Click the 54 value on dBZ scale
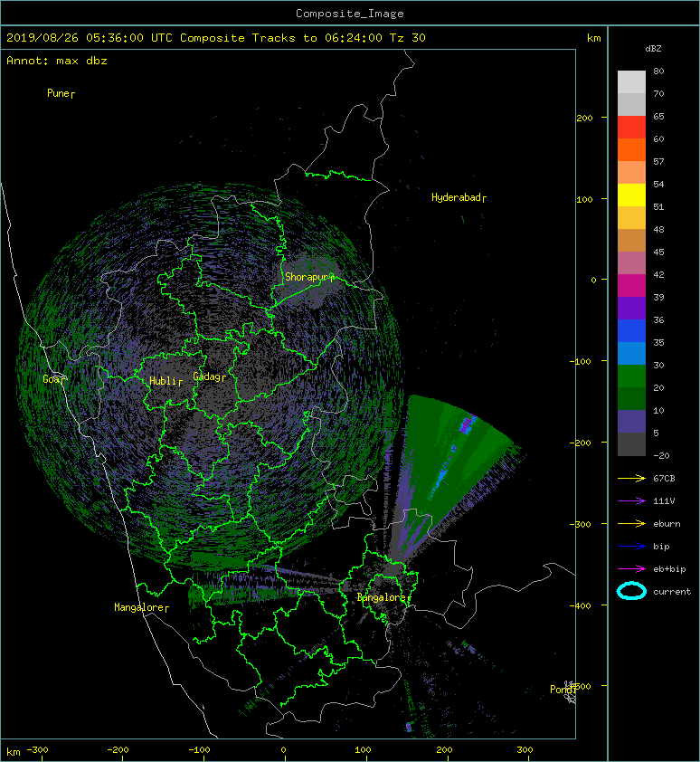 point(658,185)
